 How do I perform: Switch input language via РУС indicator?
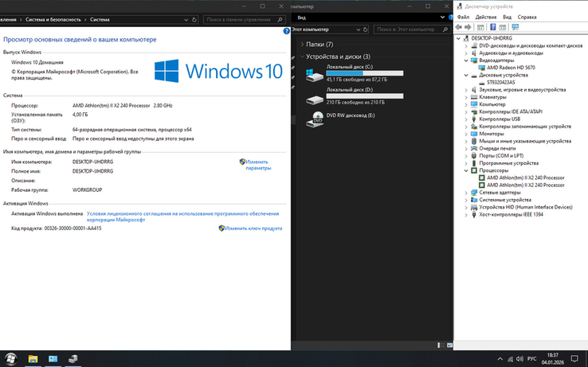point(531,359)
